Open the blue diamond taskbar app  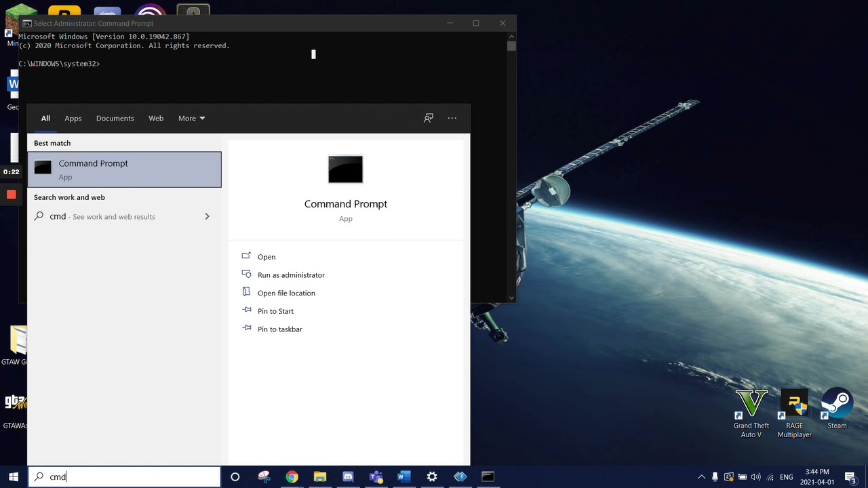tap(460, 477)
